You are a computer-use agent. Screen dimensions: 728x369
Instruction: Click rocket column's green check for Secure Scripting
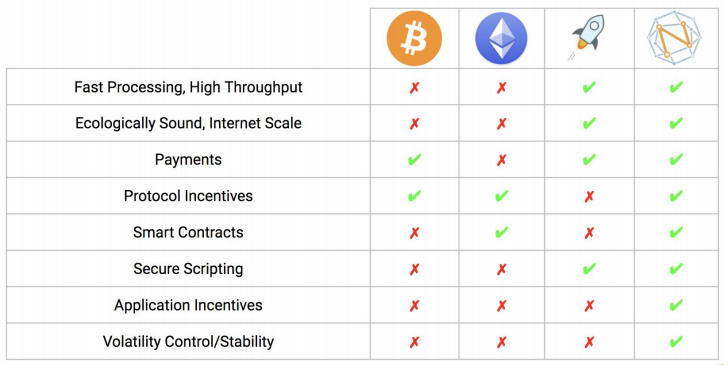[589, 268]
